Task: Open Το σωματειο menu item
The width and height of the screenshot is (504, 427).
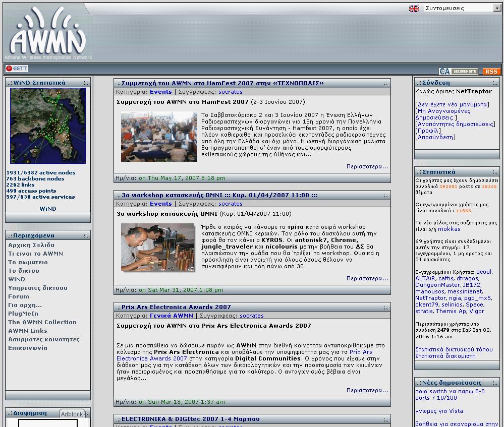Action: pos(28,262)
